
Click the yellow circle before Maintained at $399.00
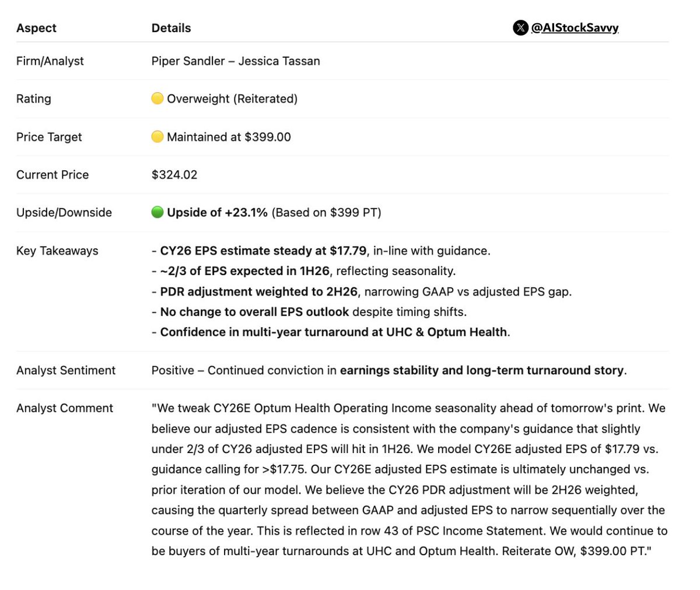[x=157, y=137]
